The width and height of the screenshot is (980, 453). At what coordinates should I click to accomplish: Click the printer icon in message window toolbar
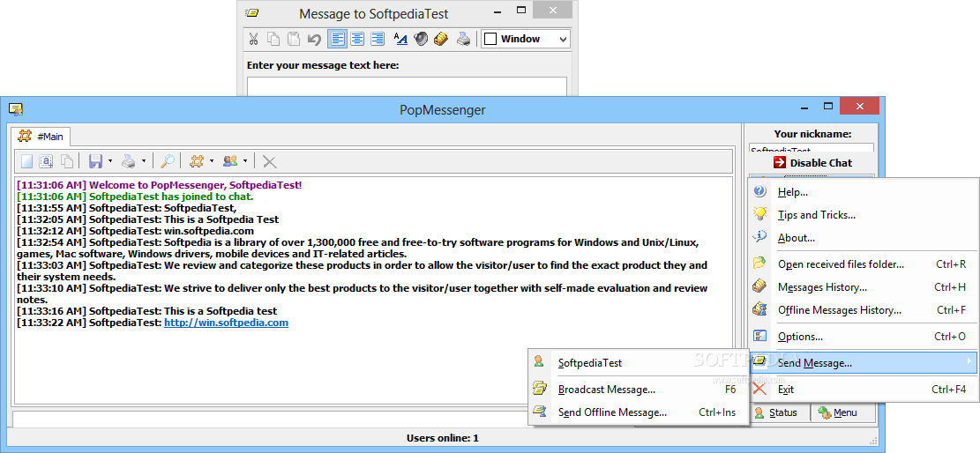463,39
